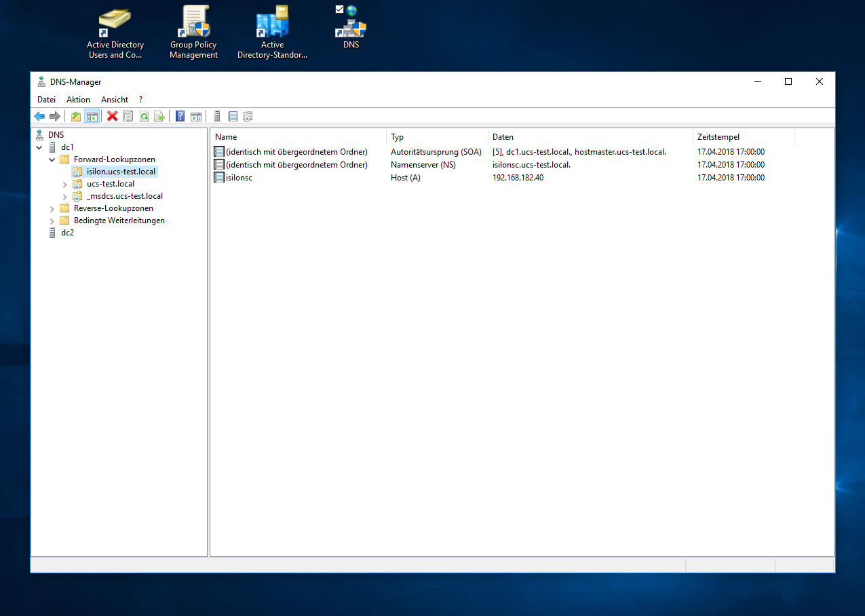
Task: Select the dc2 server in tree
Action: (67, 233)
